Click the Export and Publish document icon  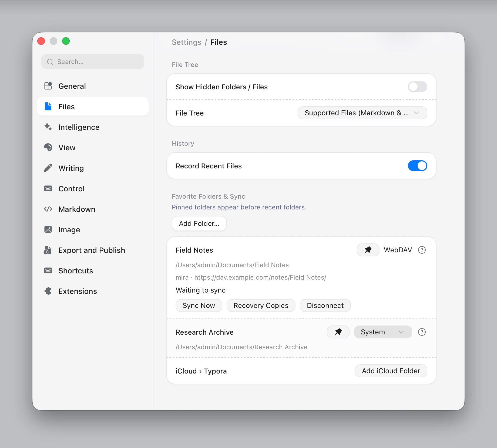pyautogui.click(x=48, y=250)
